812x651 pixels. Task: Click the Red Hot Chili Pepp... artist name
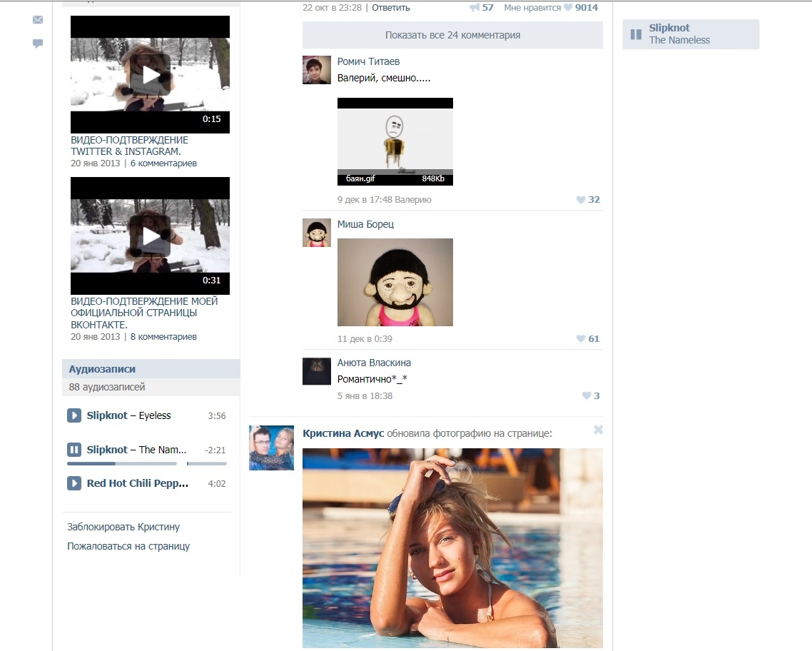click(137, 483)
